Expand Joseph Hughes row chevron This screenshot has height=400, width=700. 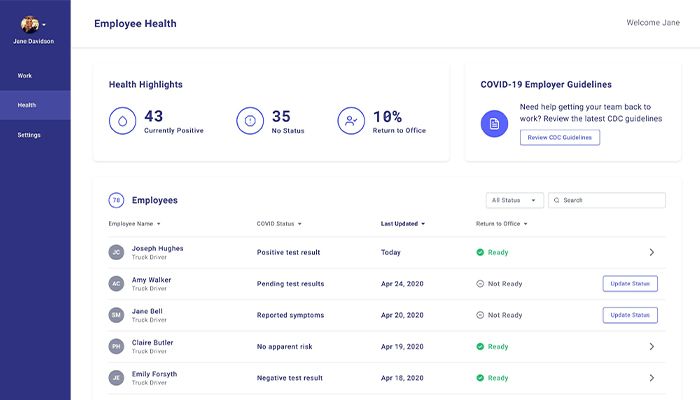[x=651, y=252]
